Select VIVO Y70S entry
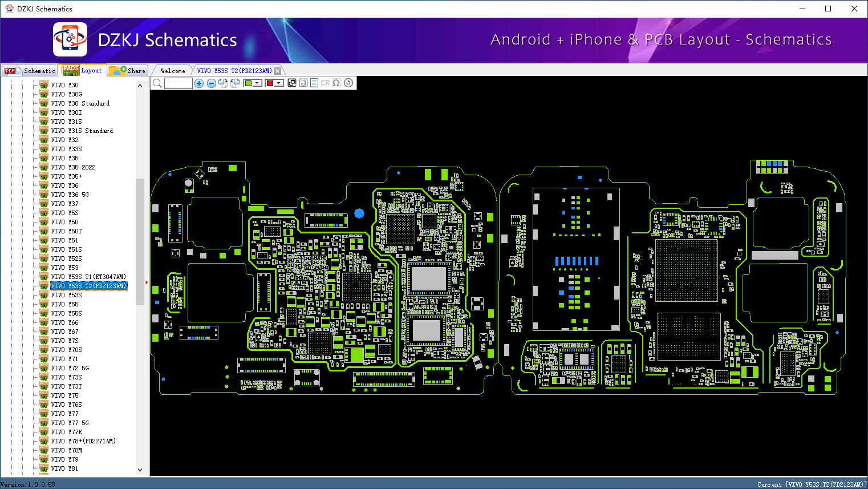The width and height of the screenshot is (868, 489). pos(67,350)
